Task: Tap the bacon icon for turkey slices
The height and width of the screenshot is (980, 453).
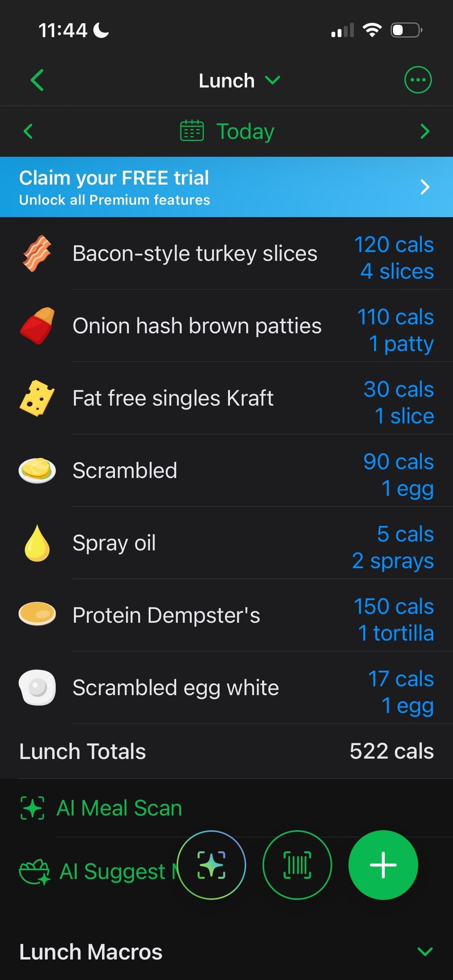Action: 37,253
